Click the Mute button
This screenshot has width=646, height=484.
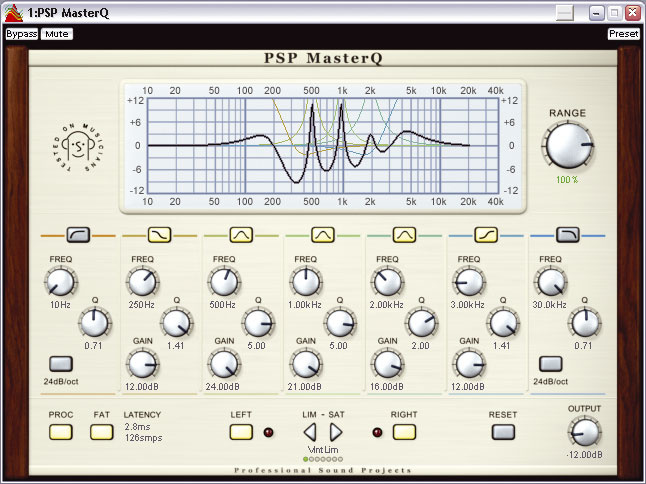[x=57, y=34]
